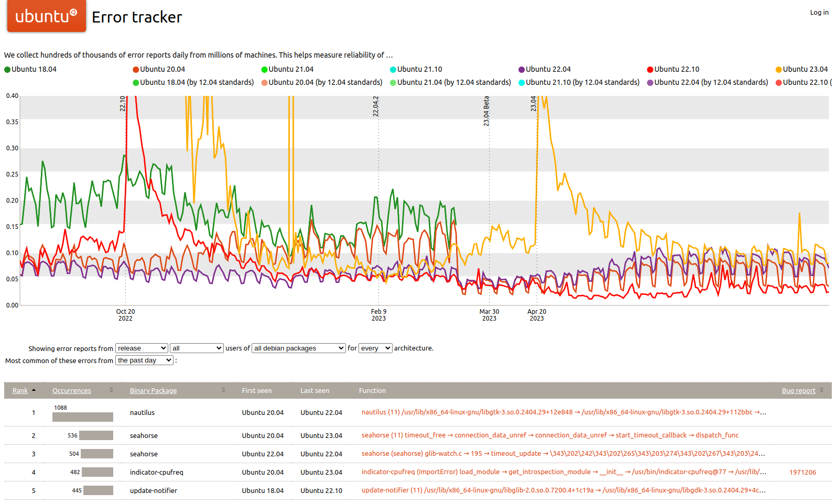Open the update-notifier libglib error link
Screen dimensions: 836x504
pyautogui.click(x=564, y=490)
